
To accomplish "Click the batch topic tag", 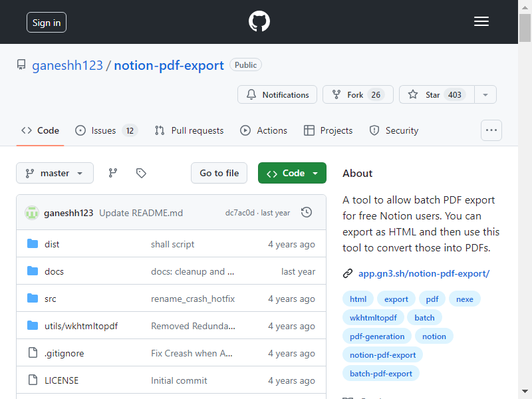I will point(424,318).
